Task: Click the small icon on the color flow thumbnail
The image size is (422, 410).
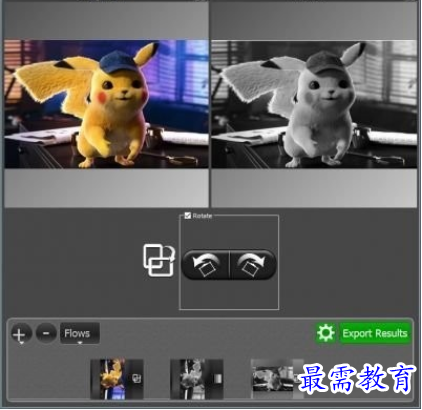Action: tap(137, 379)
